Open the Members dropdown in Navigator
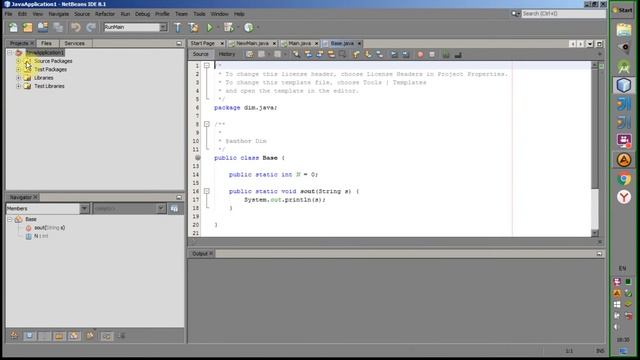The width and height of the screenshot is (640, 360). tap(84, 209)
